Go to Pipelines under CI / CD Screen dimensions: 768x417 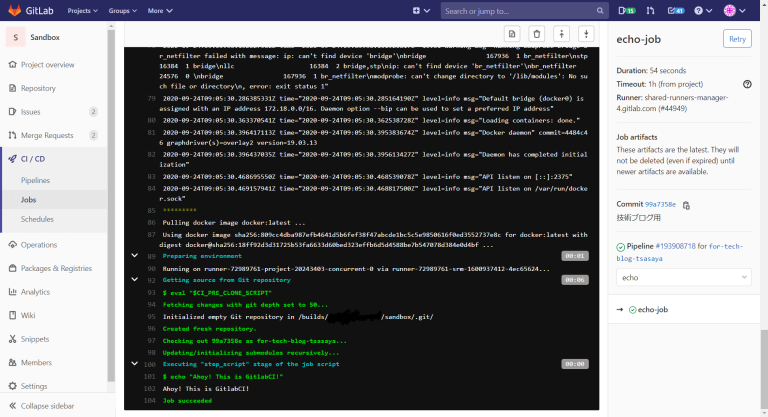(35, 180)
